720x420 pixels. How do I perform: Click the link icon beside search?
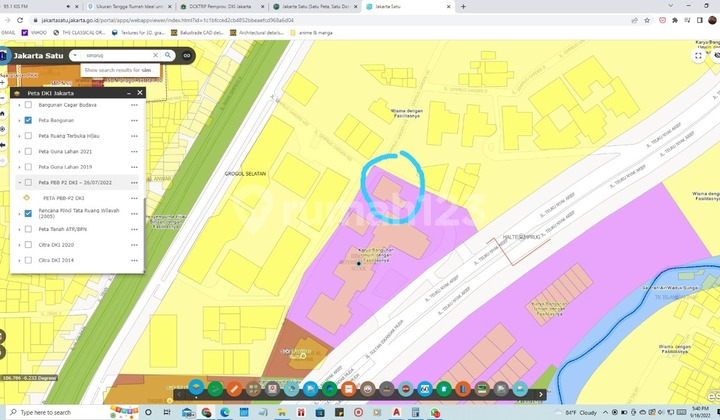pyautogui.click(x=186, y=55)
